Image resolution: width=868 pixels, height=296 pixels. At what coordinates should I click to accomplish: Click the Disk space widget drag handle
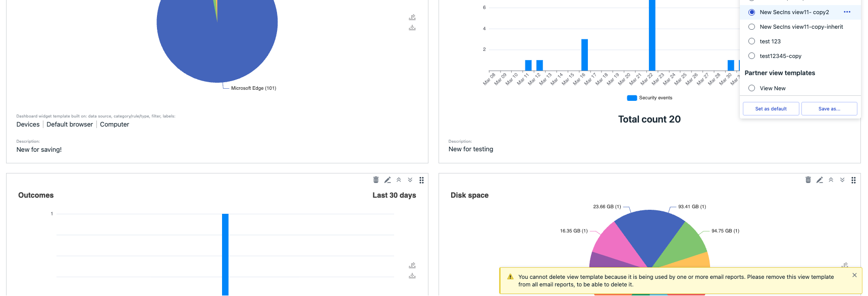coord(853,180)
